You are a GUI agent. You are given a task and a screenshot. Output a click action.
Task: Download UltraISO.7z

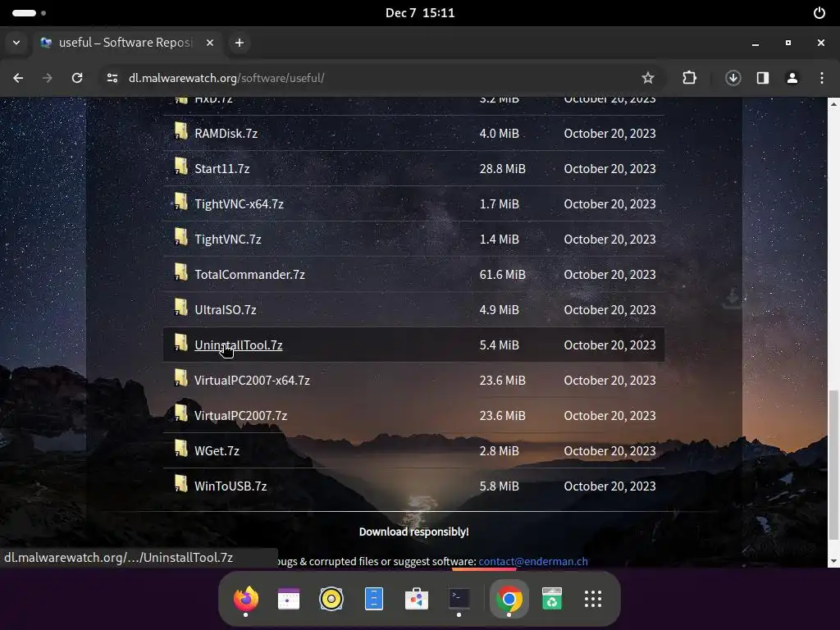(x=226, y=310)
